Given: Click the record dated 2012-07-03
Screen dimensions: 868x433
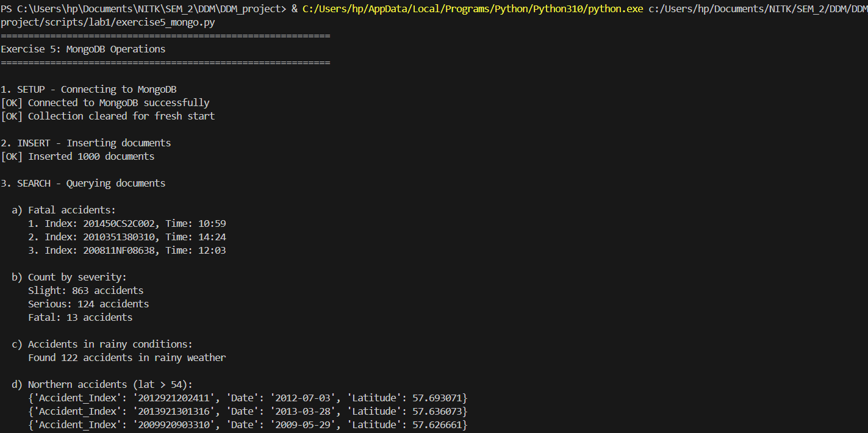Looking at the screenshot, I should pos(248,398).
